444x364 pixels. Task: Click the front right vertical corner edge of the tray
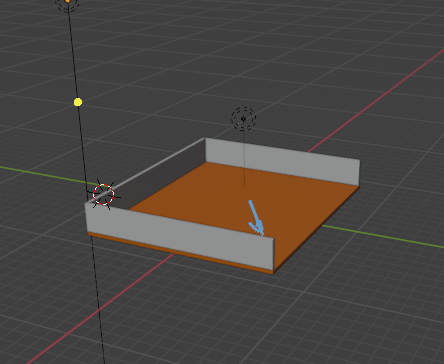pos(274,254)
